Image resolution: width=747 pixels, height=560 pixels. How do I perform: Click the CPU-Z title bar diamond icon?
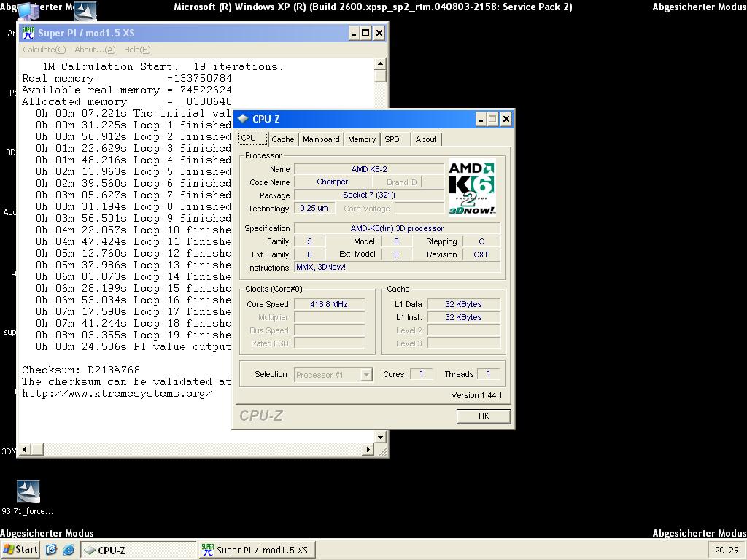[243, 119]
